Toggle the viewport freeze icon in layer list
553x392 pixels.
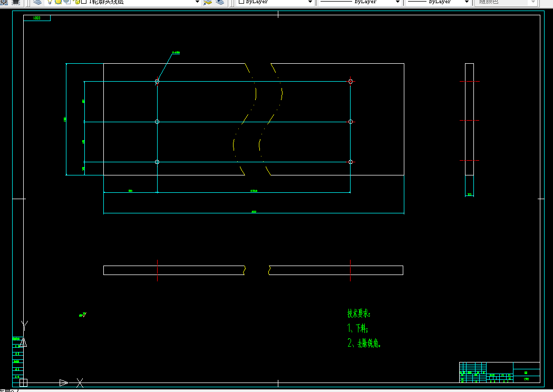[67, 2]
